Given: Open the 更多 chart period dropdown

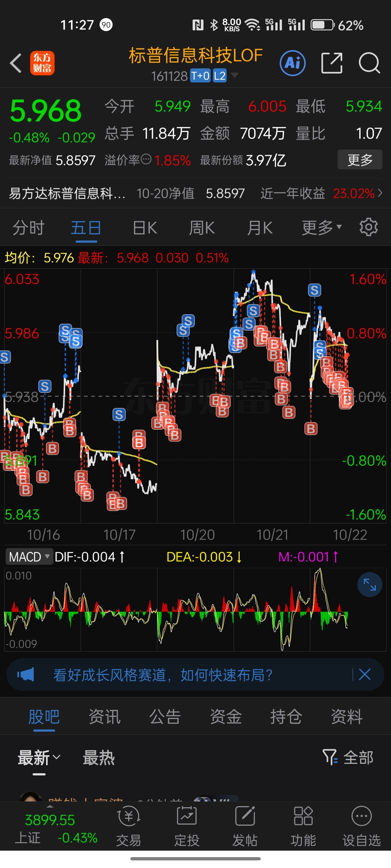Looking at the screenshot, I should pos(321,227).
